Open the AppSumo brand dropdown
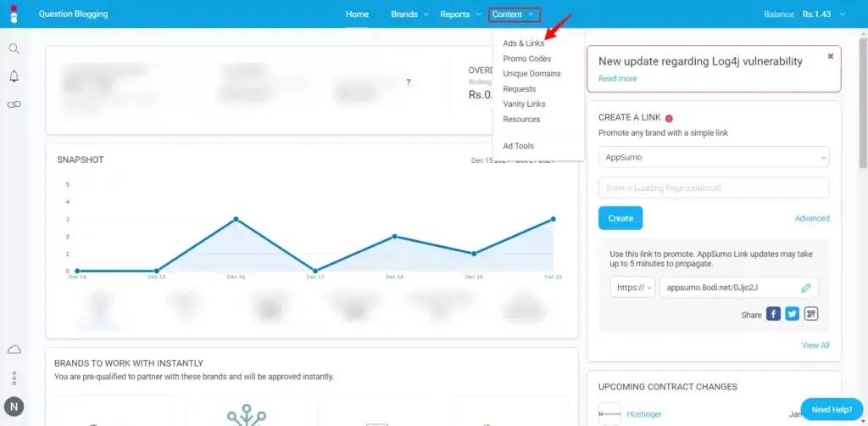 pyautogui.click(x=714, y=157)
